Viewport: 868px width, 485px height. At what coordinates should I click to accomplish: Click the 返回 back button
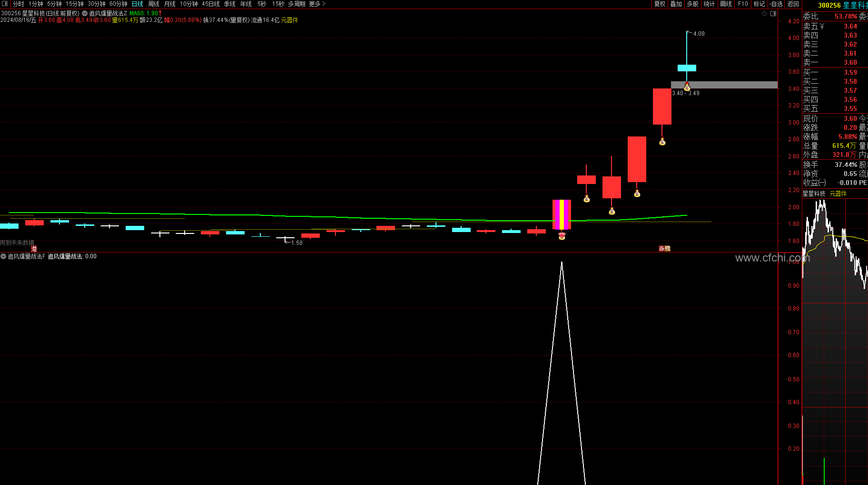[x=793, y=4]
